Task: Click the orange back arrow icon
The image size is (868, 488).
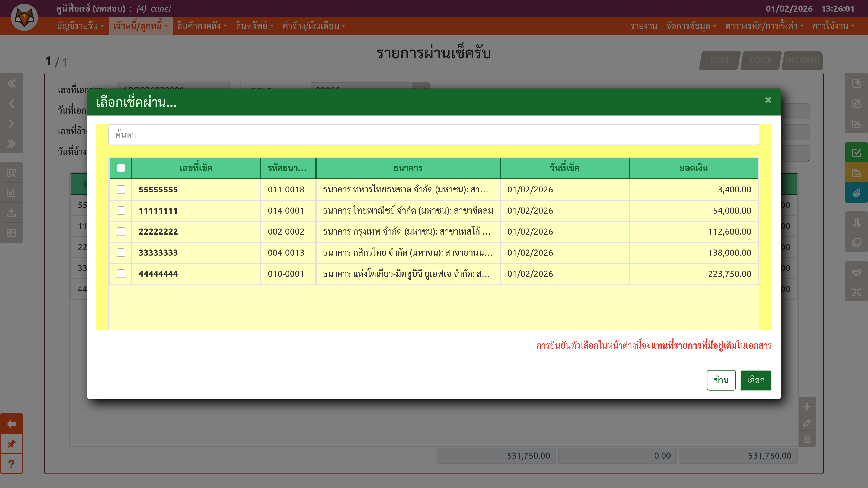Action: coord(11,424)
